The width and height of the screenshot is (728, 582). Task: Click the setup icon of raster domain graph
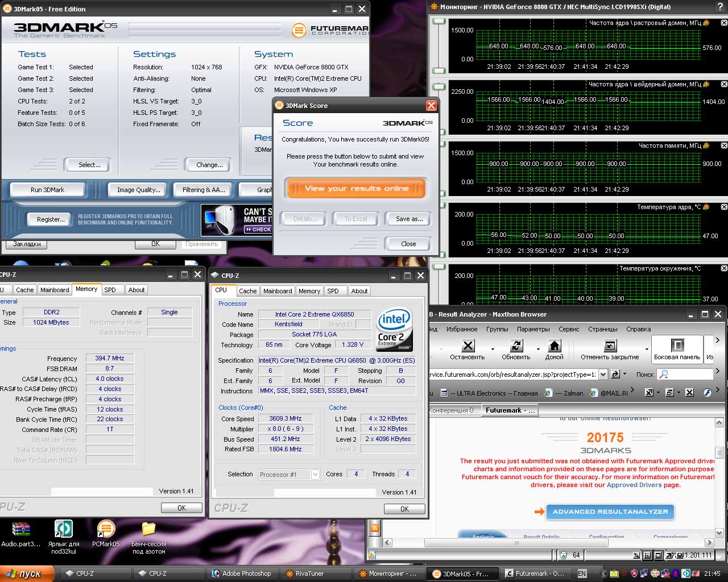[706, 23]
